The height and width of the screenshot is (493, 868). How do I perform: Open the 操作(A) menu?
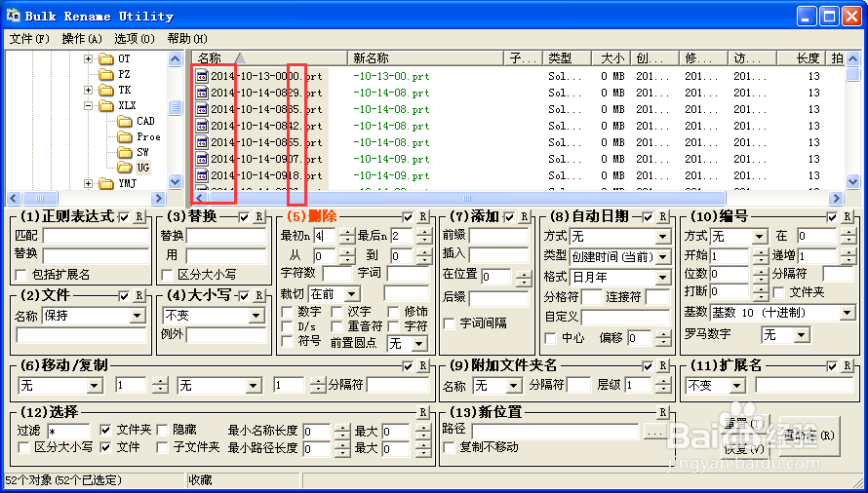pos(83,39)
